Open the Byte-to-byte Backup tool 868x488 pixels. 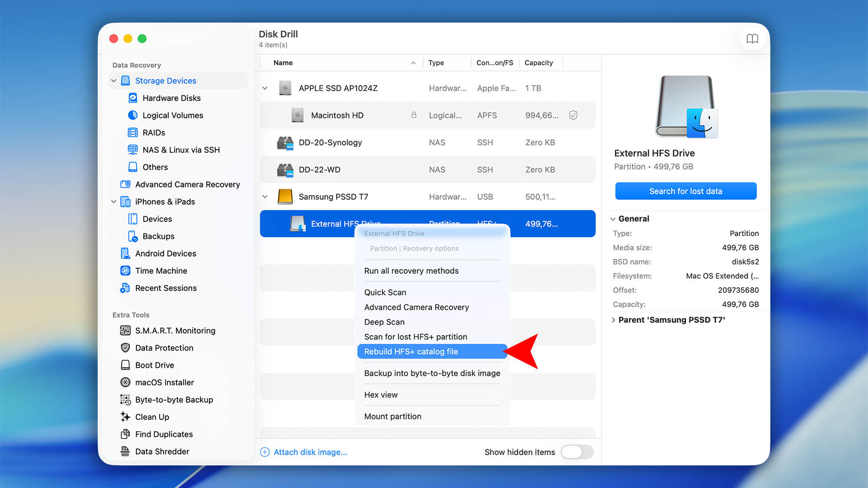[174, 400]
